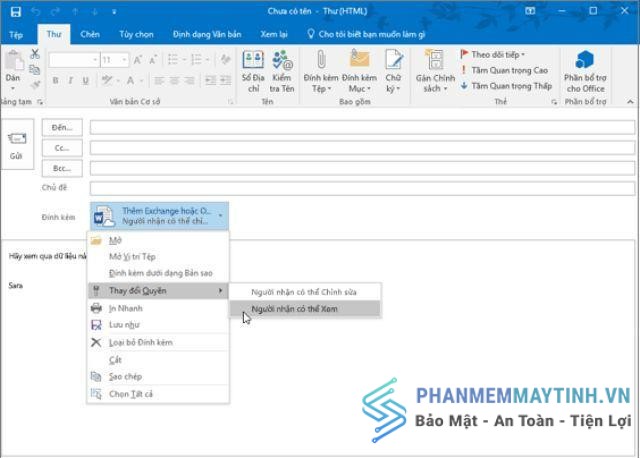640x458 pixels.
Task: Align text right
Action: (x=189, y=80)
